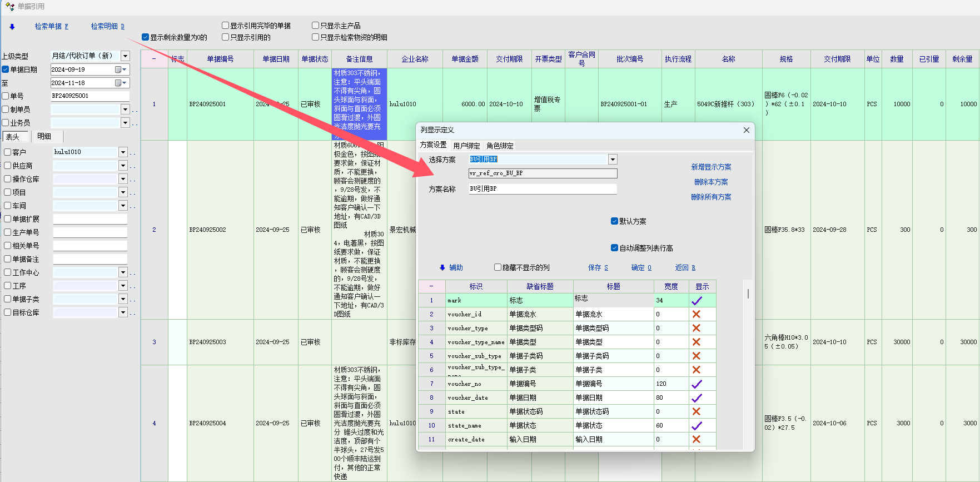980x482 pixels.
Task: Switch to the 明细 tab in left panel
Action: tap(44, 136)
